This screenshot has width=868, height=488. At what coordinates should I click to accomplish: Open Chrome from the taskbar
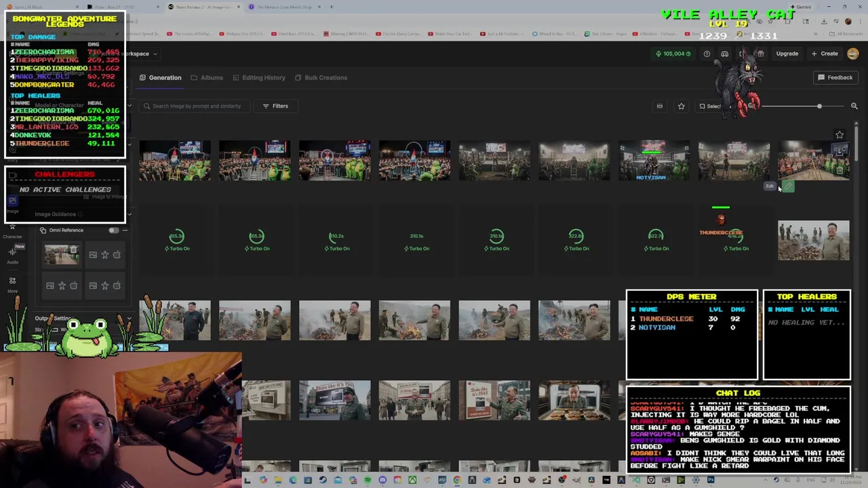(x=457, y=481)
